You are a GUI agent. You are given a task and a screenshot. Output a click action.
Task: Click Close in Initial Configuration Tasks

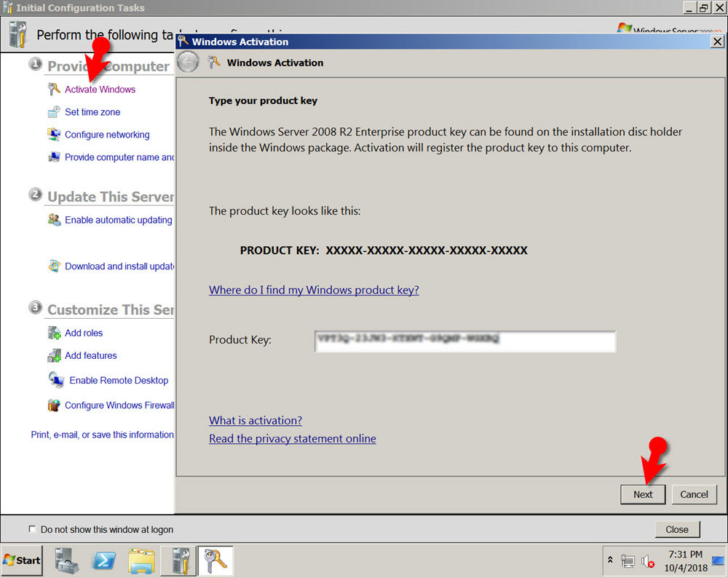[677, 529]
